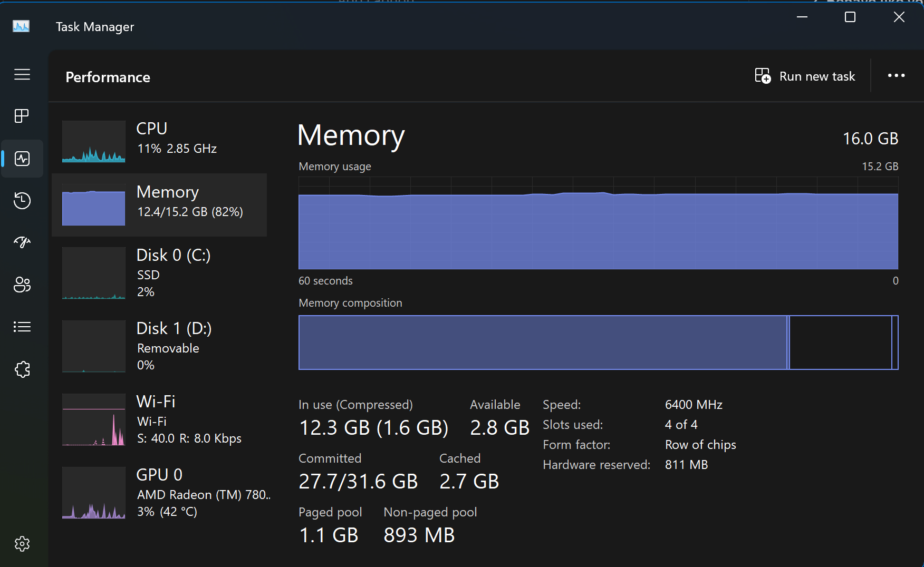Click the Form factor value Row of chips
This screenshot has width=924, height=567.
[x=700, y=445]
